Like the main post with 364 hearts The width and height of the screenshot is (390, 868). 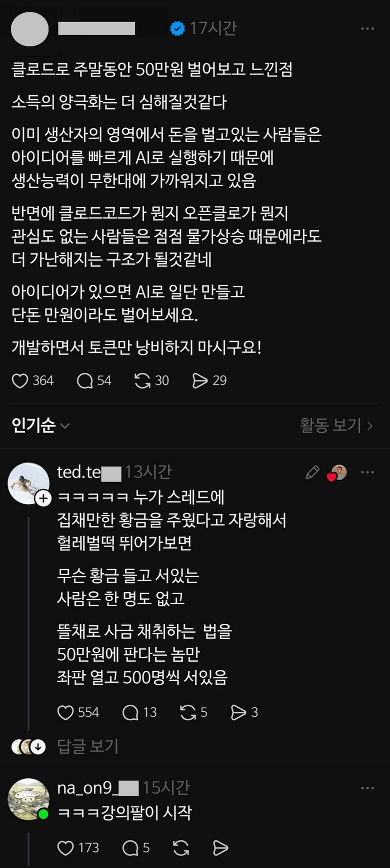coord(20,381)
